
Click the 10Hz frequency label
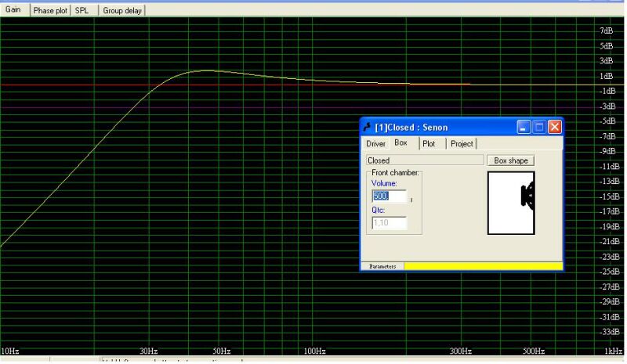[10, 351]
